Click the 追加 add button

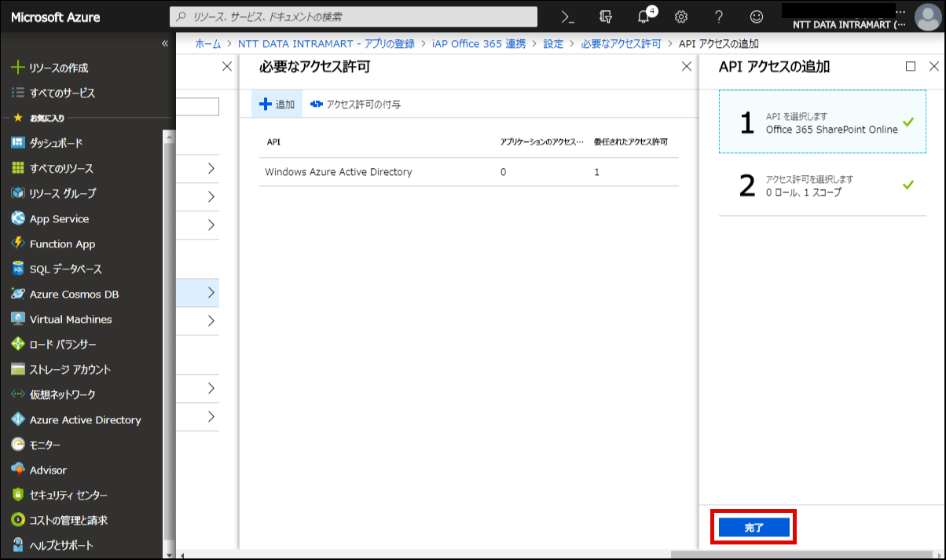coord(277,104)
